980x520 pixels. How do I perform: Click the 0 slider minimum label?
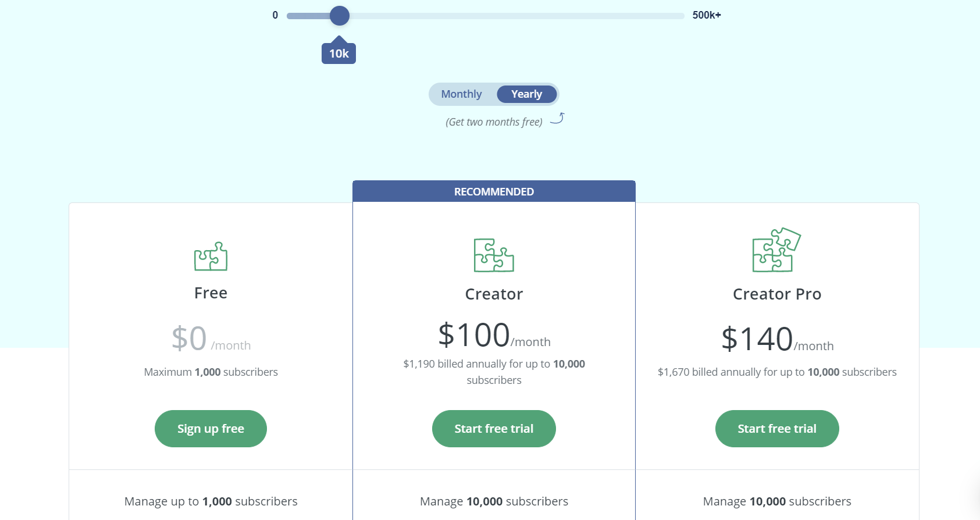pos(275,15)
